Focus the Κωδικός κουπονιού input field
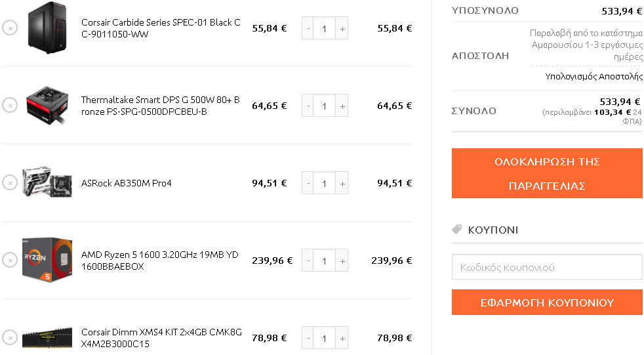 (547, 267)
